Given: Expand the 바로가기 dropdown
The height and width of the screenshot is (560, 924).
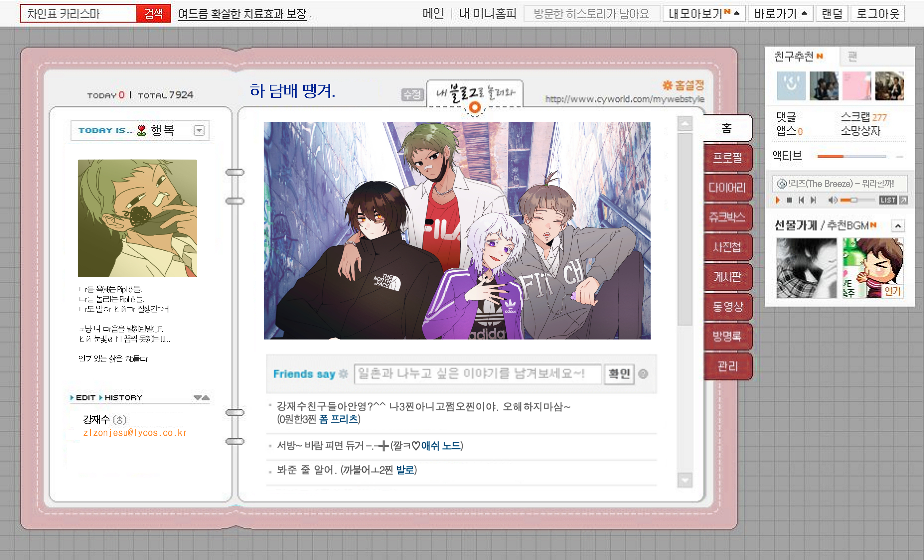Looking at the screenshot, I should (x=780, y=13).
